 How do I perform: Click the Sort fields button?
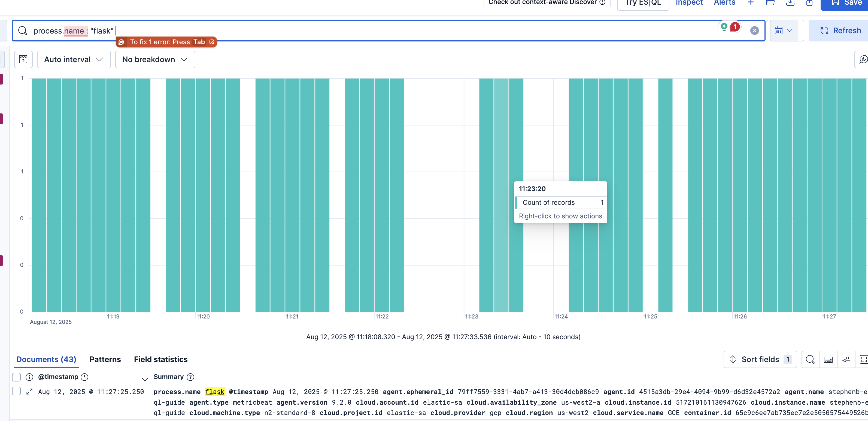click(x=760, y=359)
